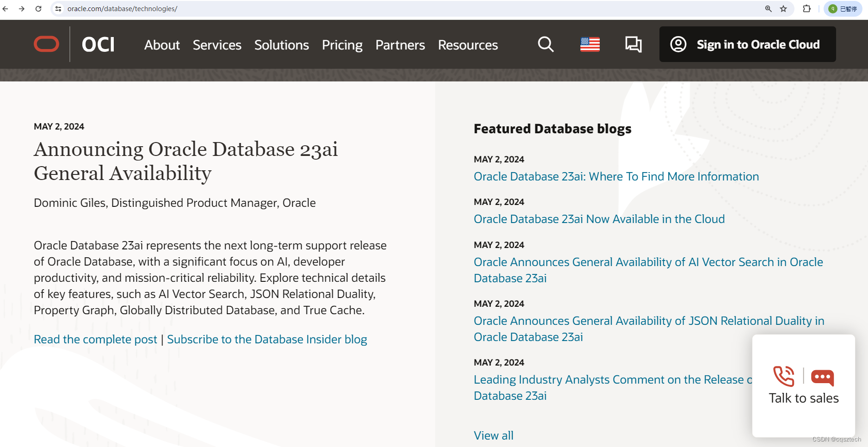Image resolution: width=868 pixels, height=447 pixels.
Task: Click the browser forward arrow
Action: (x=22, y=9)
